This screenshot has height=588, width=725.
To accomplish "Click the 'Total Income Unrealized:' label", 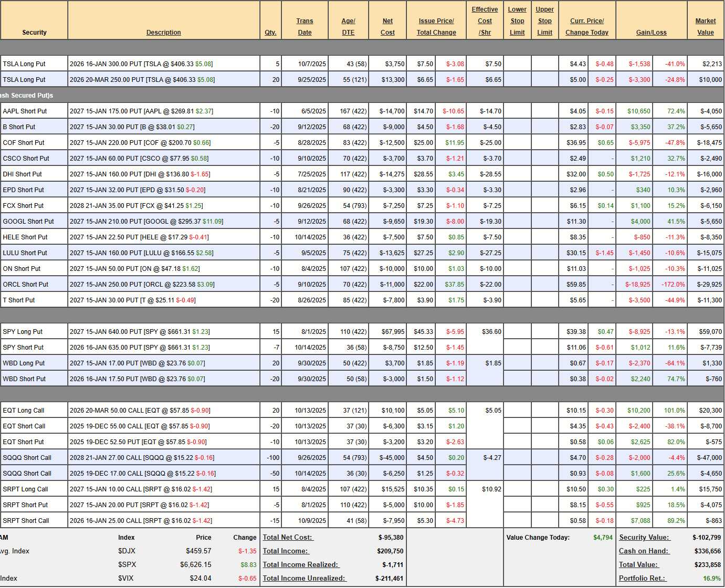I will [x=304, y=579].
